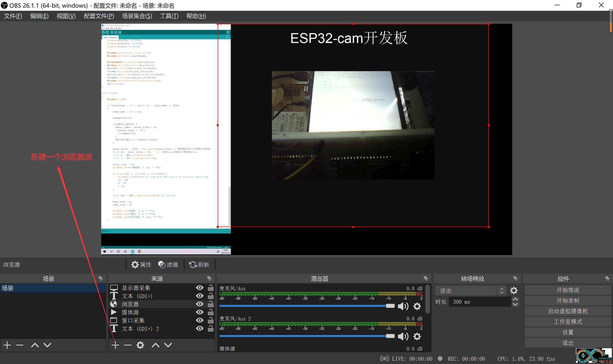Lock the 文本 (GDI+) 2 source
Screen dimensions: 613x364
pyautogui.click(x=210, y=328)
